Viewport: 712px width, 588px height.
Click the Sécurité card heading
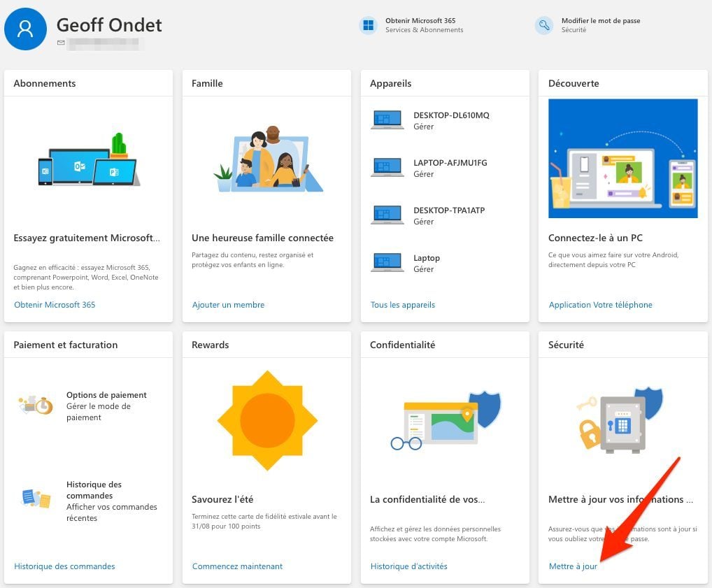tap(566, 345)
